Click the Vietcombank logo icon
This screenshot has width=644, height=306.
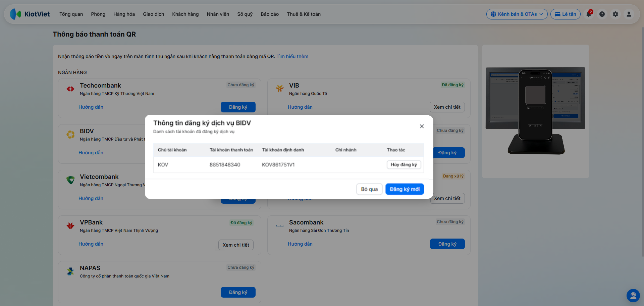point(70,180)
